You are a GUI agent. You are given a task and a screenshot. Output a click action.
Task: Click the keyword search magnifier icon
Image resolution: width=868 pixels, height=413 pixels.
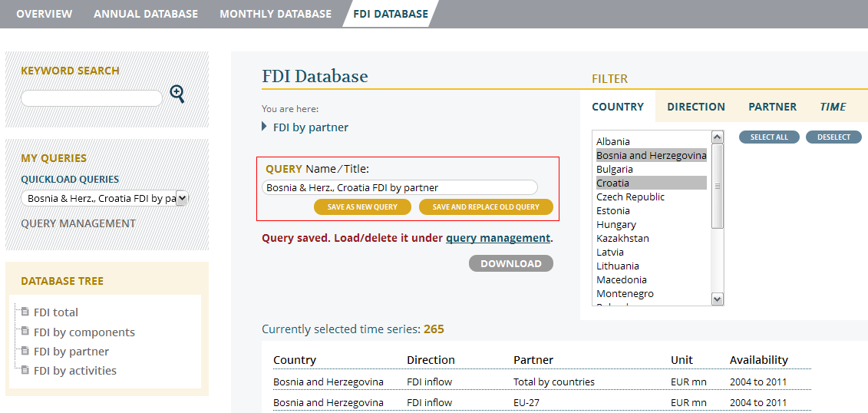point(177,94)
